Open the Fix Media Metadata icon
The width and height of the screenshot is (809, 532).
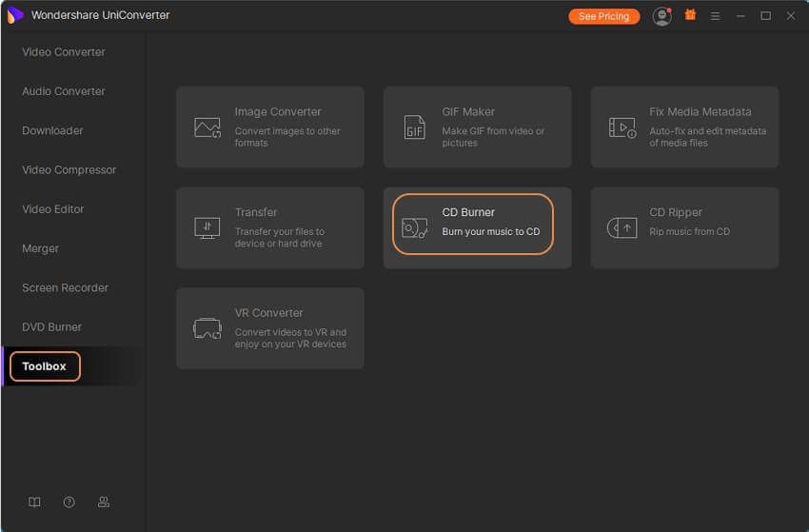pos(622,128)
